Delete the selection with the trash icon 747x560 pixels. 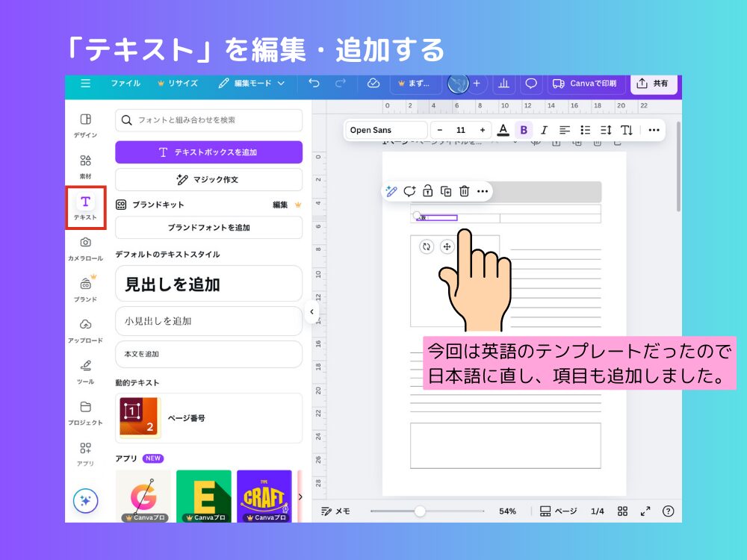[465, 191]
